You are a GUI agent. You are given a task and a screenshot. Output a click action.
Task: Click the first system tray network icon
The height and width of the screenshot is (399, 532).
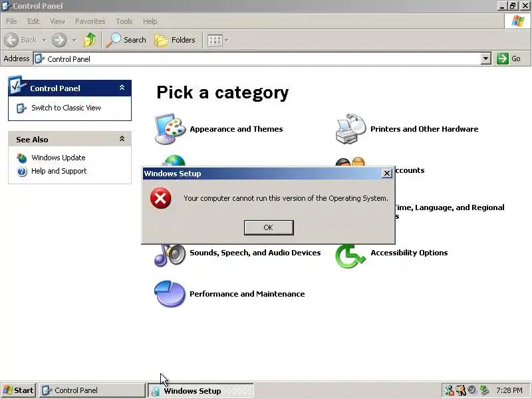(450, 390)
